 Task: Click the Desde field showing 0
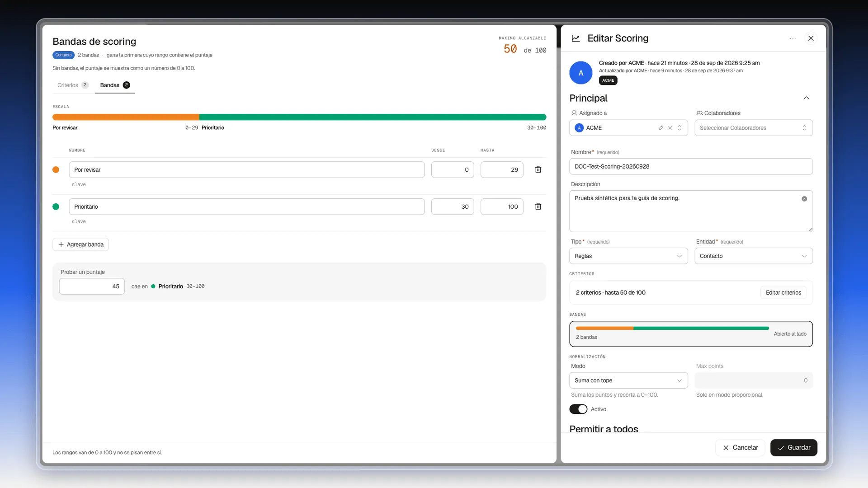(x=452, y=169)
